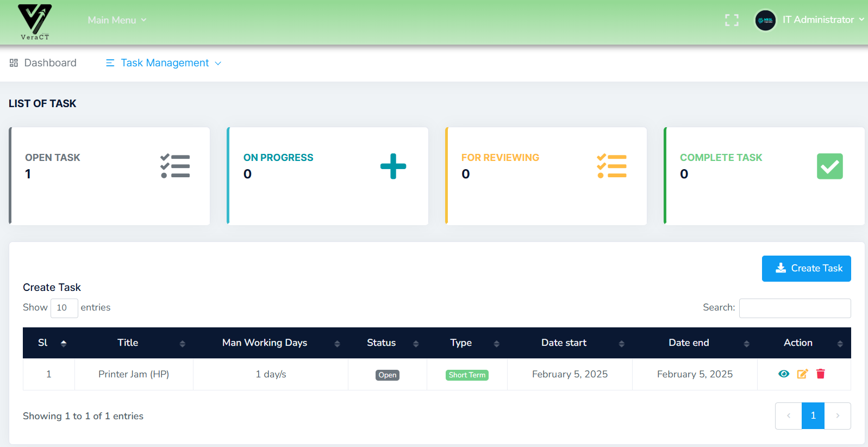
Task: View the Printer Jam task details
Action: tap(783, 374)
